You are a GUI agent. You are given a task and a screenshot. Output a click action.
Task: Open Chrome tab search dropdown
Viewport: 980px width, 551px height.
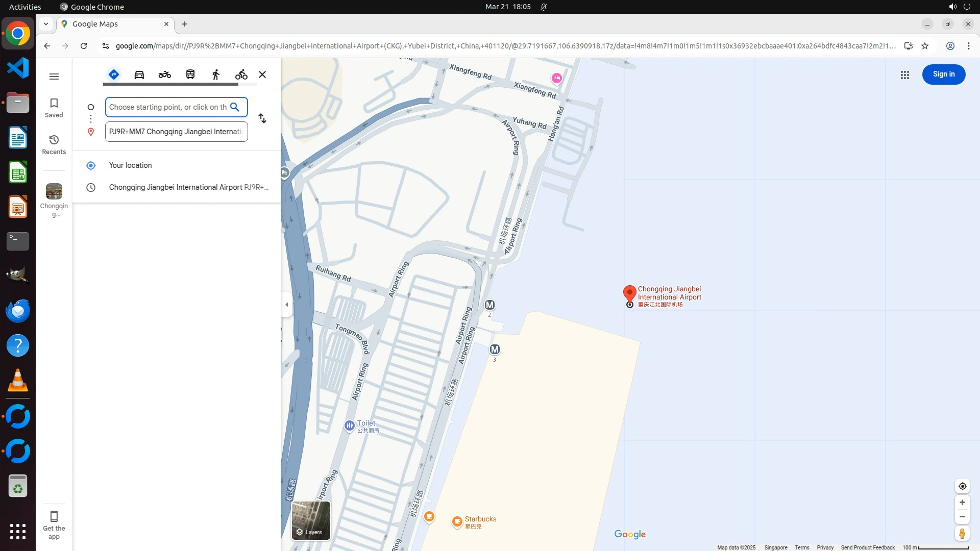click(46, 24)
